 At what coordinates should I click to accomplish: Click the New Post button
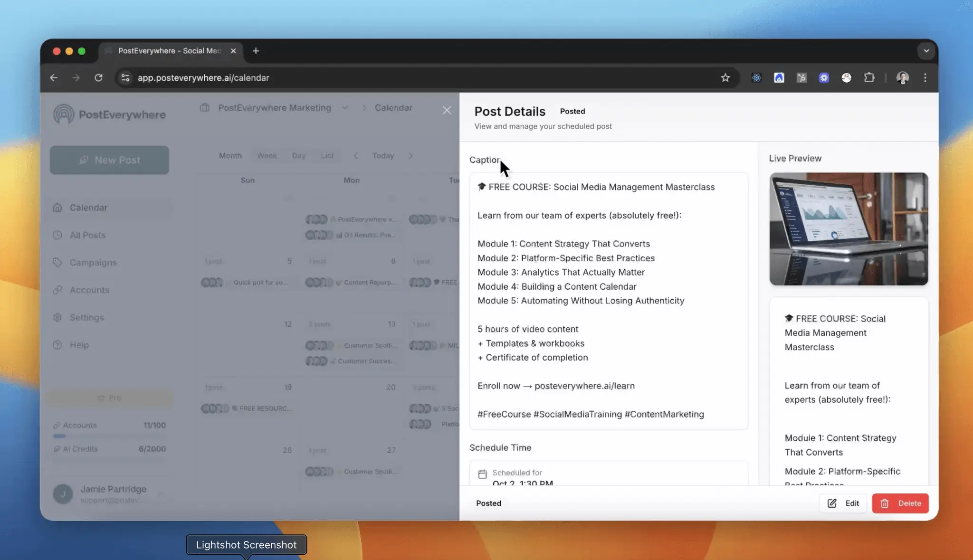pos(109,160)
